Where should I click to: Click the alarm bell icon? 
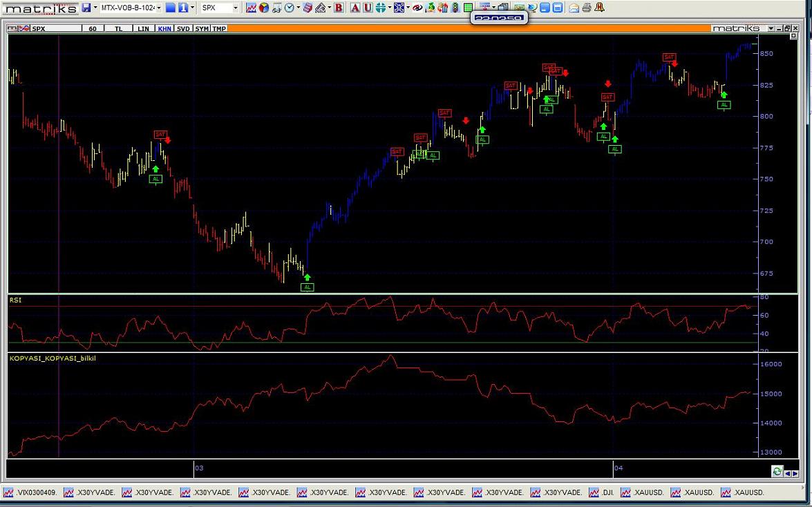click(x=599, y=8)
